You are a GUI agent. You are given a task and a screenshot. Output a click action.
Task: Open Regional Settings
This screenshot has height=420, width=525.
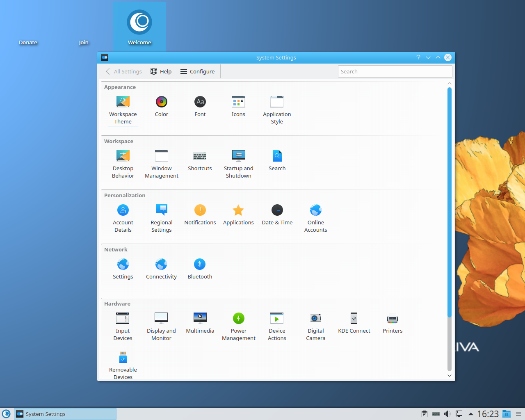coord(162,218)
